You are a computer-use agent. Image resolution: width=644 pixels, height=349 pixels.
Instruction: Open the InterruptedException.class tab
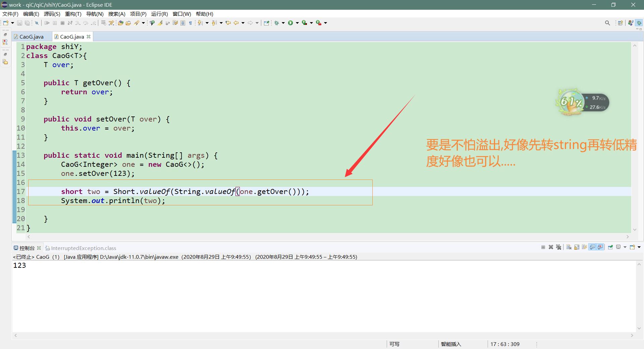84,248
